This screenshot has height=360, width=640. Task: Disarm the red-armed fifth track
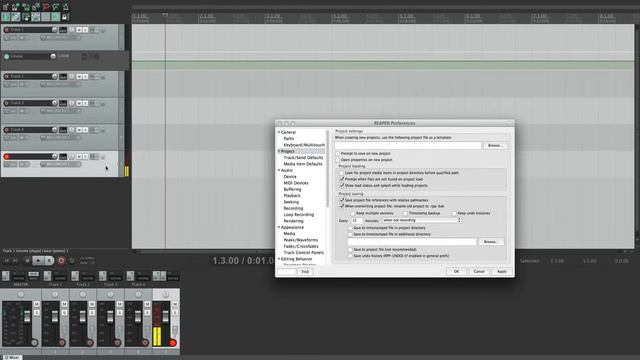(x=7, y=157)
